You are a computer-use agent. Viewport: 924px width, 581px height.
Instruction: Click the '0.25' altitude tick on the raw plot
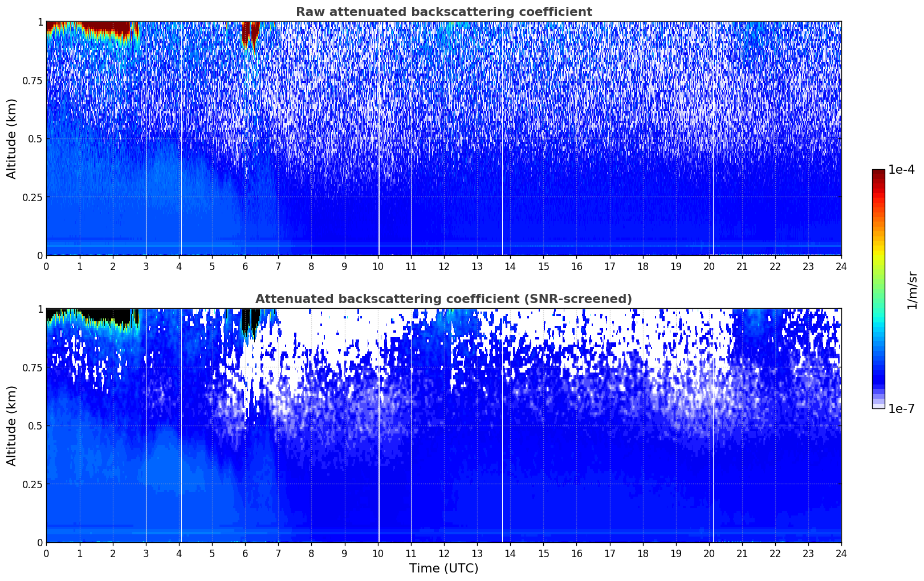pyautogui.click(x=32, y=197)
